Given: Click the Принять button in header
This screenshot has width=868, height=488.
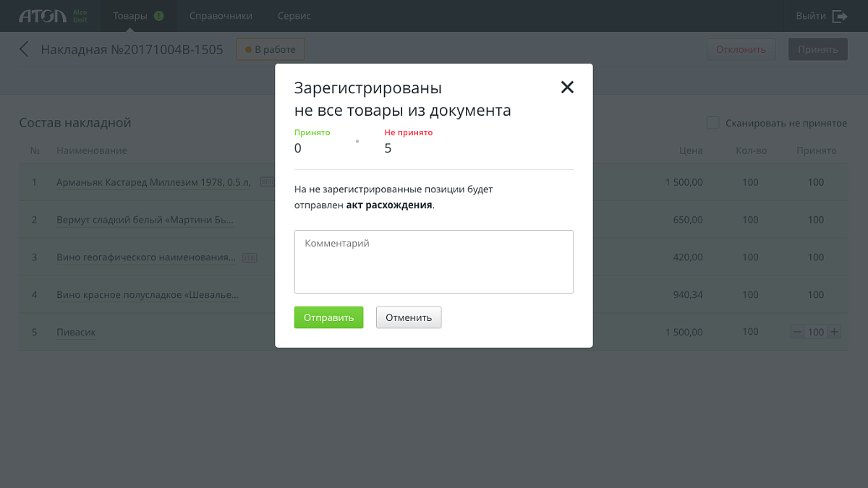Looking at the screenshot, I should (817, 50).
